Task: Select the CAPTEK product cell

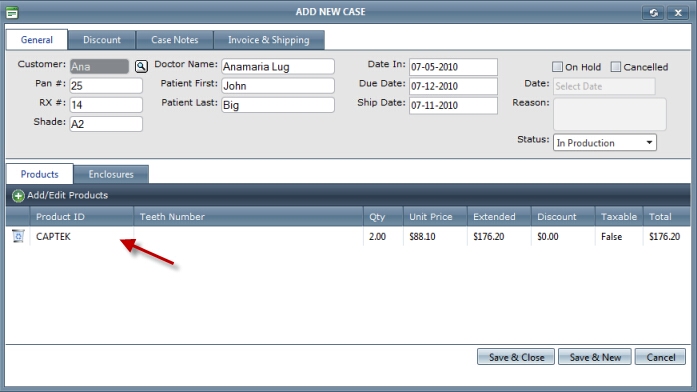Action: [x=81, y=236]
